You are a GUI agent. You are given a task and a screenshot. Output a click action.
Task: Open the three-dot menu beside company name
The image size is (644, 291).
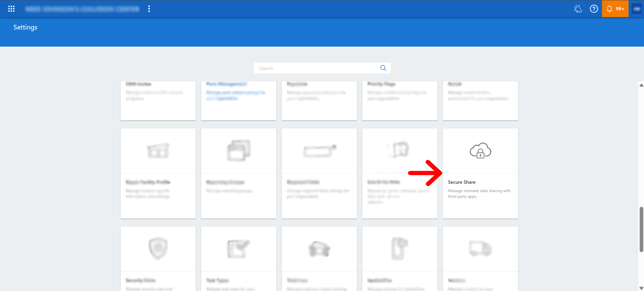tap(149, 9)
